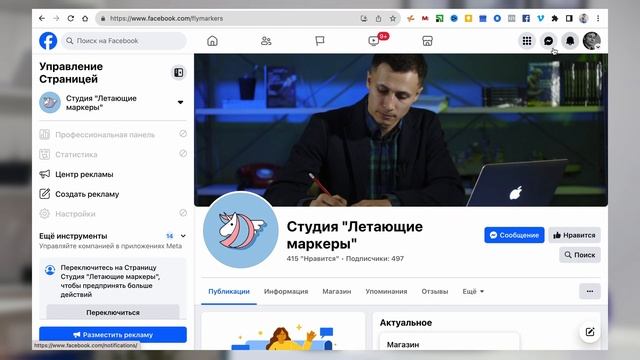Image resolution: width=640 pixels, height=360 pixels.
Task: Go forward with browser forward arrow
Action: coord(56,18)
